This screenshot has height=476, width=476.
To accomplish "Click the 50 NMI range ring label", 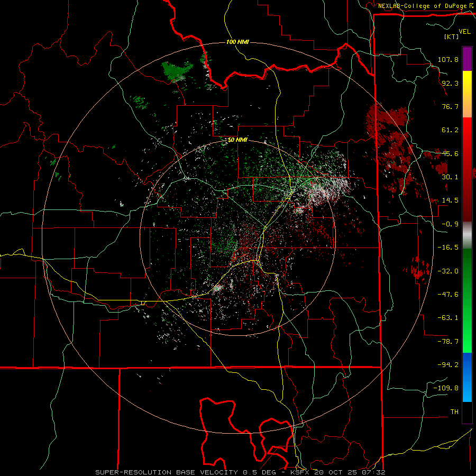I will (x=237, y=140).
